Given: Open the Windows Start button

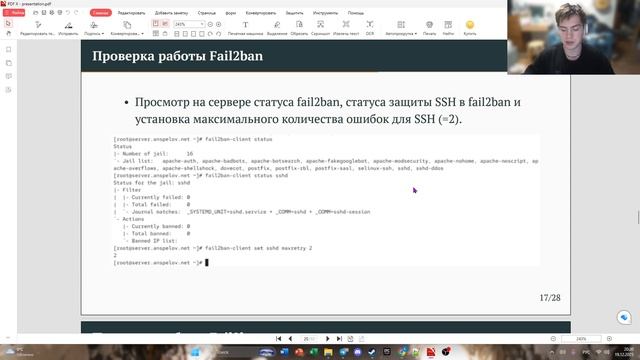Looking at the screenshot, I should point(195,352).
